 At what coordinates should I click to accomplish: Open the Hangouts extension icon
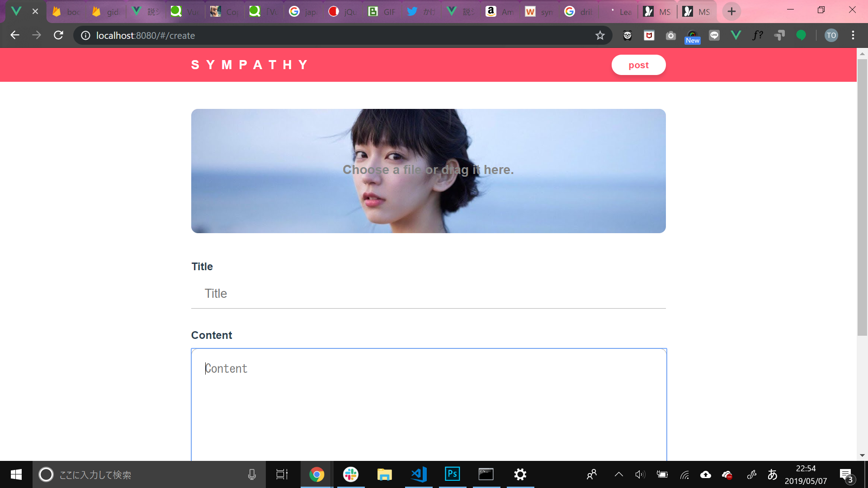(x=801, y=35)
